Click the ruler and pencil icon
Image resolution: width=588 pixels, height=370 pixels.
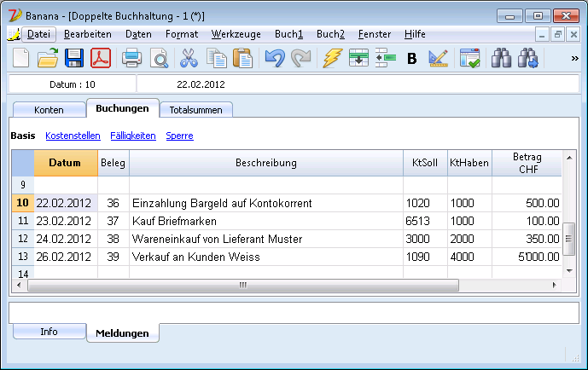(x=438, y=58)
